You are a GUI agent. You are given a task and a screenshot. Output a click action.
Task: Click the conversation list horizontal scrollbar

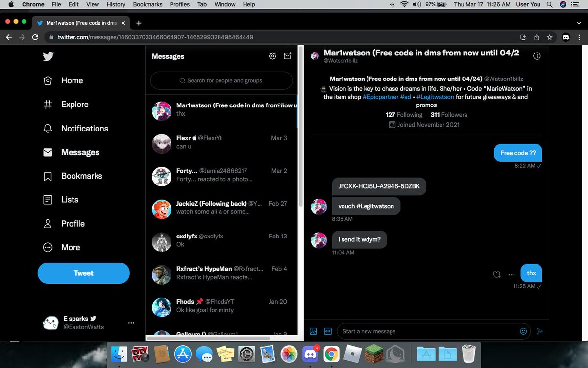[208, 338]
